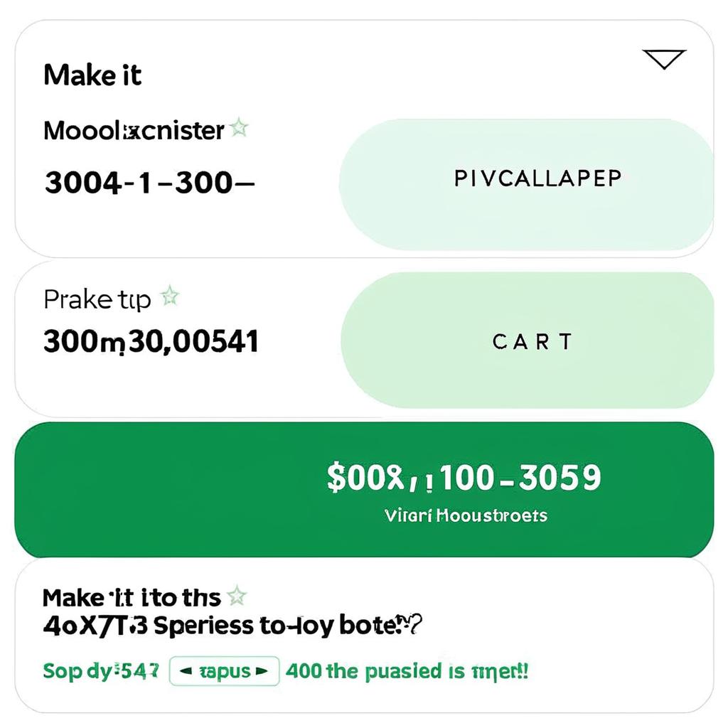This screenshot has width=728, height=728.
Task: Click the right arrow in the tapus stepper
Action: tap(262, 671)
